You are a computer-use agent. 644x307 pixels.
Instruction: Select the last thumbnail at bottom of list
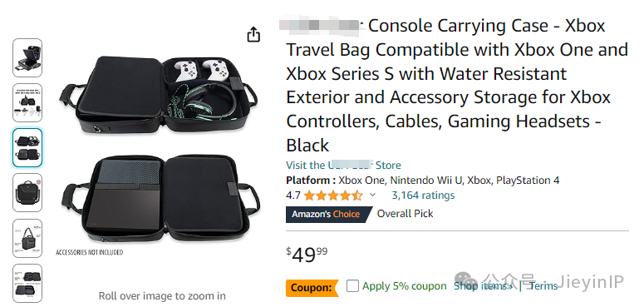tap(27, 283)
